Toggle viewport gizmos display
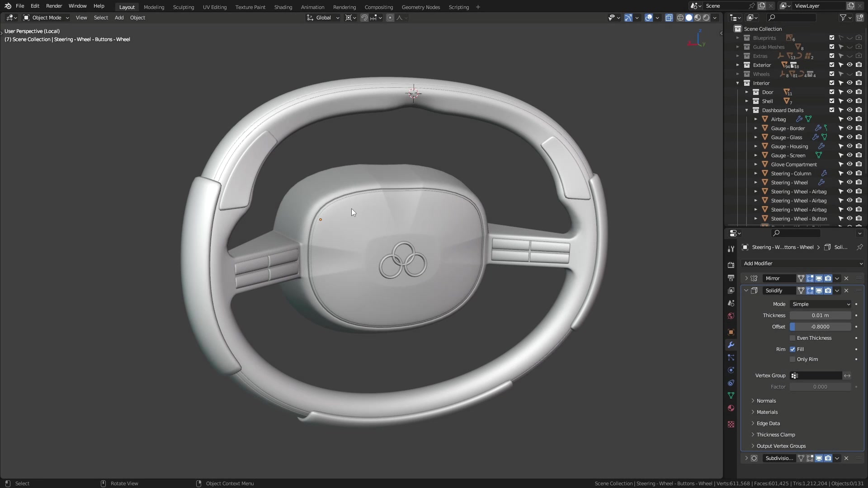This screenshot has width=868, height=488. coord(628,18)
